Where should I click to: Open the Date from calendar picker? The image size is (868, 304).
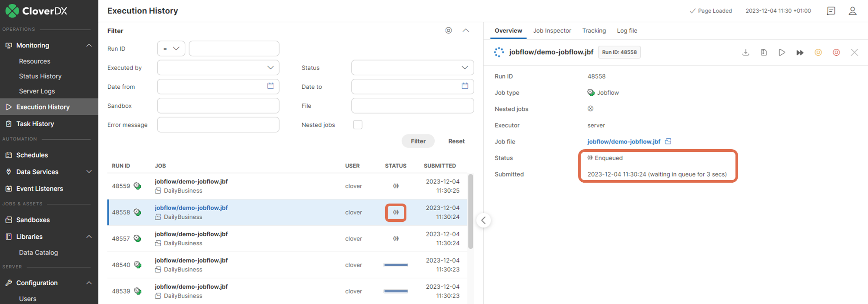tap(270, 86)
